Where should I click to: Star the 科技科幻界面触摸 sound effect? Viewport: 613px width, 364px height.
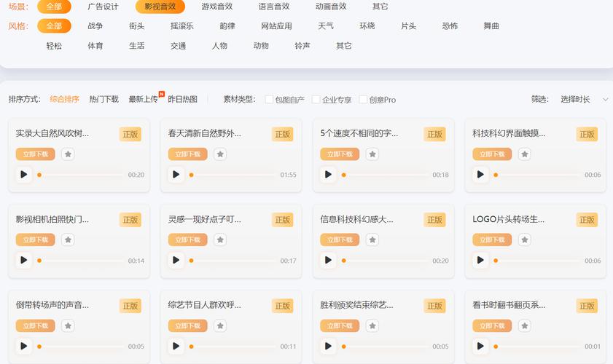[525, 154]
